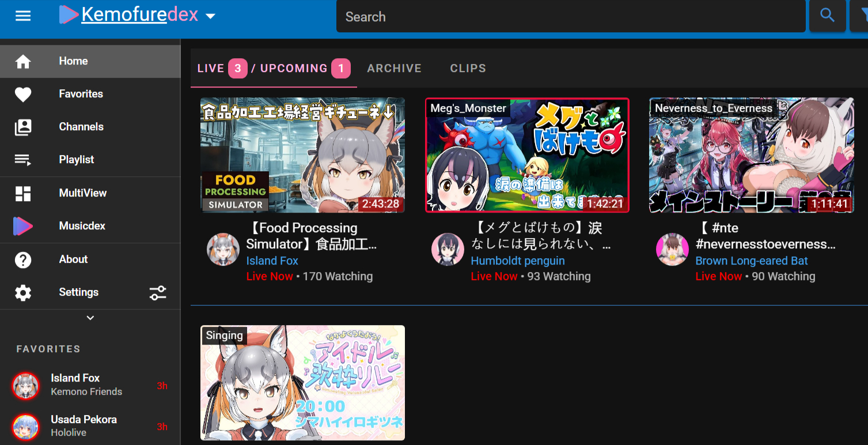Open Favorites via the heart icon
This screenshot has height=445, width=868.
pyautogui.click(x=23, y=94)
